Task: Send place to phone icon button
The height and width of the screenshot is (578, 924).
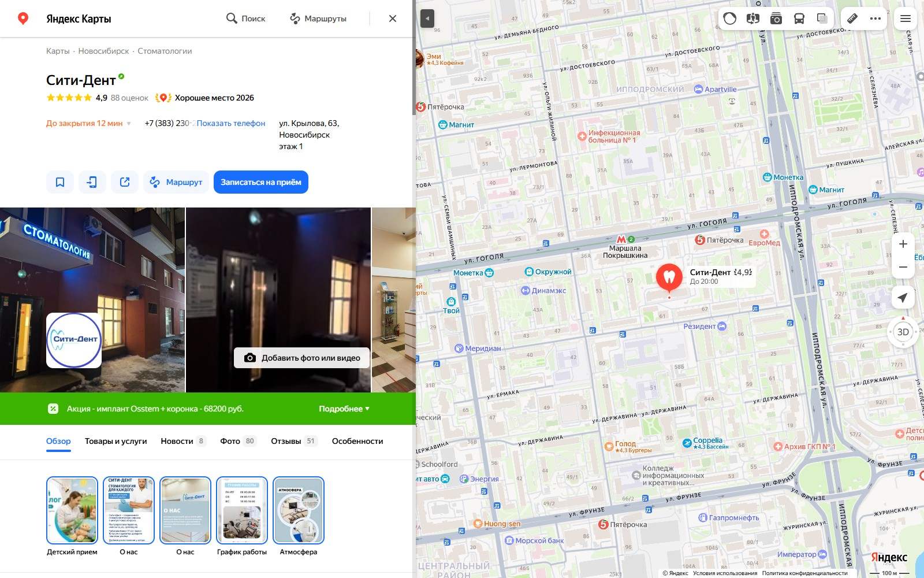Action: point(92,182)
